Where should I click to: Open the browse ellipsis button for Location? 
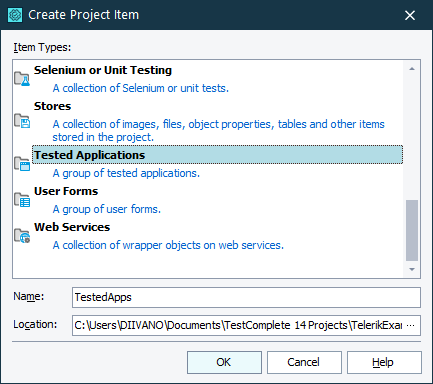click(411, 325)
